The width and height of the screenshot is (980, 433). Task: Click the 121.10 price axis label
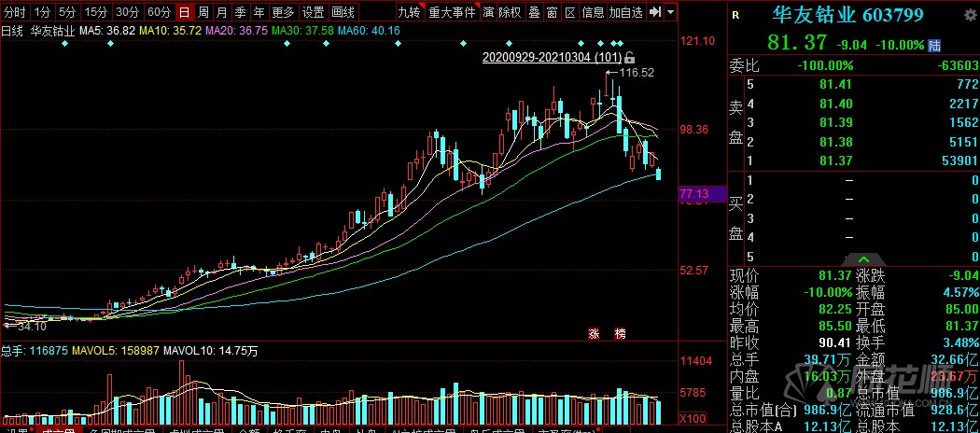point(697,41)
